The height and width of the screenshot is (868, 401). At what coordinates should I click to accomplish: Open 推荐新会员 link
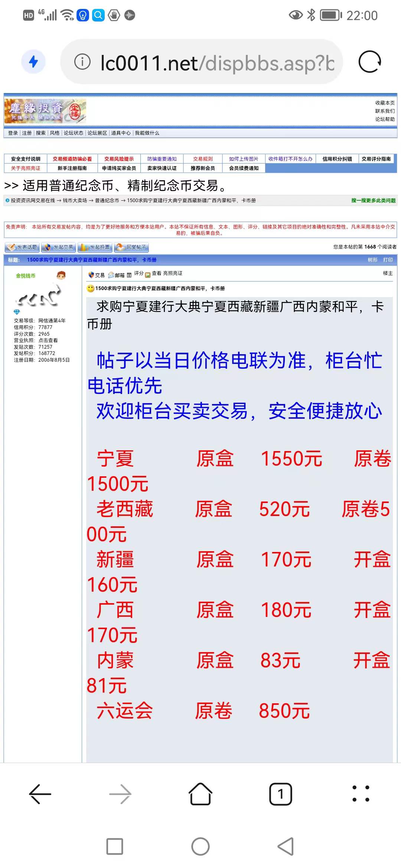pos(203,168)
